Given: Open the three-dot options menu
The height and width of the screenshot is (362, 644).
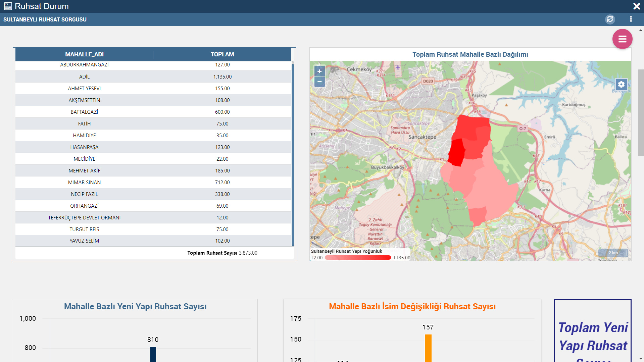Looking at the screenshot, I should point(631,19).
